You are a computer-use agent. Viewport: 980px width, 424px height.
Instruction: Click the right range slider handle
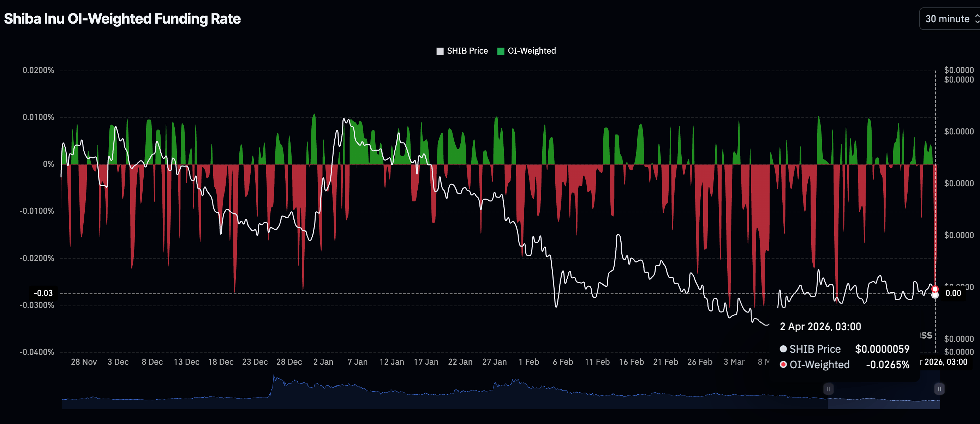pyautogui.click(x=939, y=389)
